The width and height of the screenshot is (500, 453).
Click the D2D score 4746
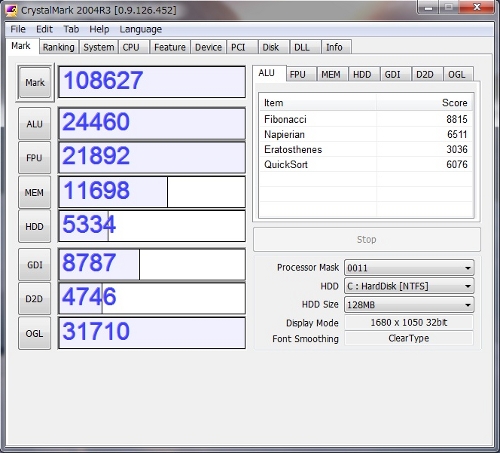(x=152, y=298)
